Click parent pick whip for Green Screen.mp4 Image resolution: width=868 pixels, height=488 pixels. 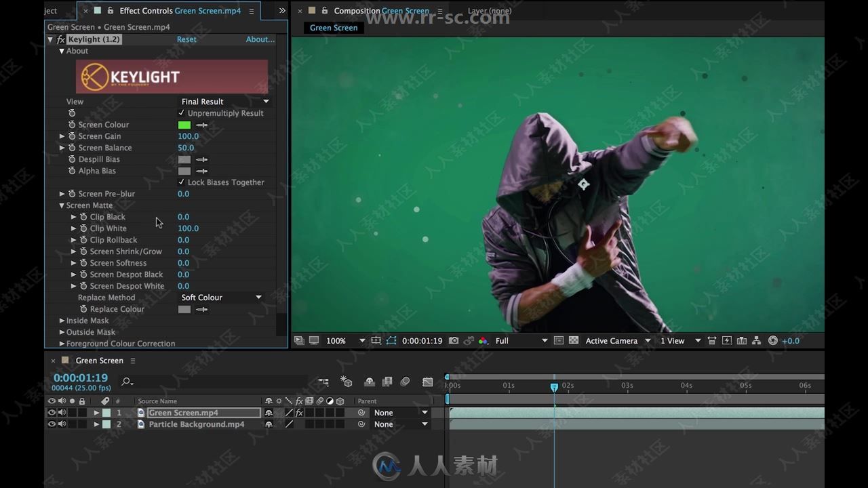pyautogui.click(x=361, y=413)
